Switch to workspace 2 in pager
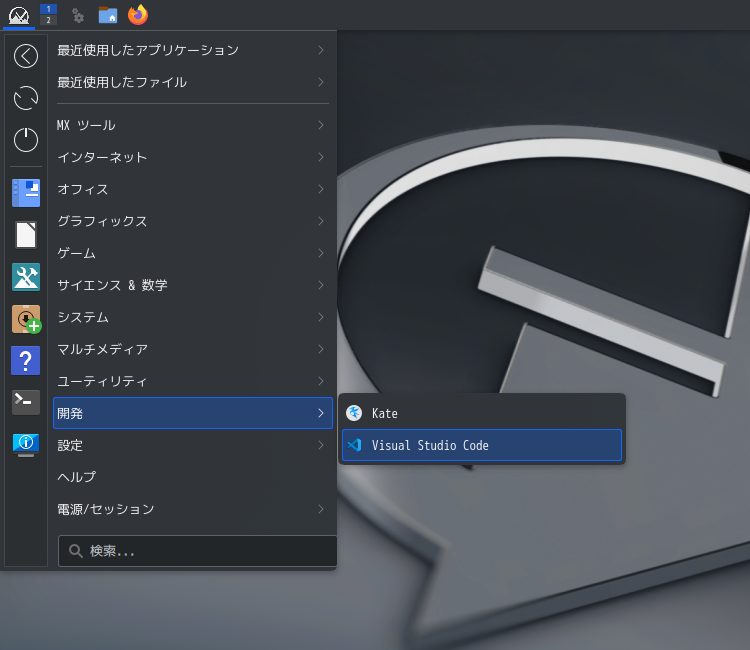This screenshot has height=650, width=750. [48, 20]
